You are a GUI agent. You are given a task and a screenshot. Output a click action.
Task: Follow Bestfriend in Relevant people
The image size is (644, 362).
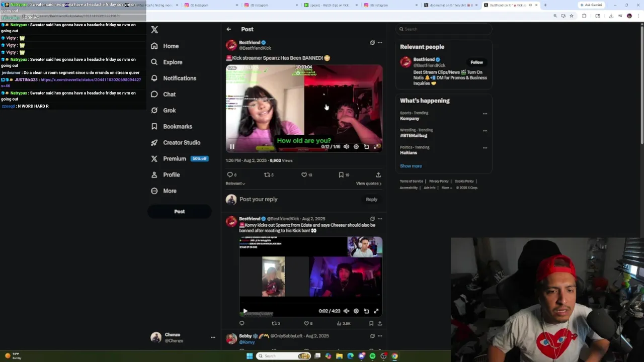[x=476, y=62]
